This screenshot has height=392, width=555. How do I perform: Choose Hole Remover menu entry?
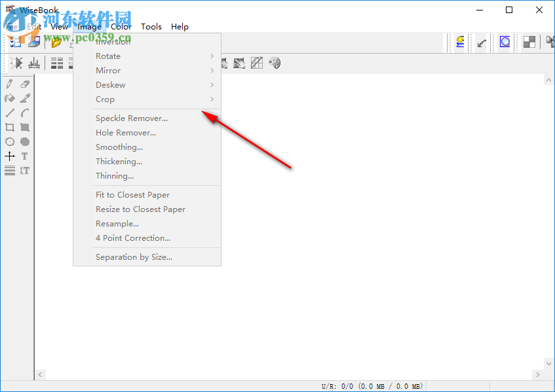[x=147, y=133]
